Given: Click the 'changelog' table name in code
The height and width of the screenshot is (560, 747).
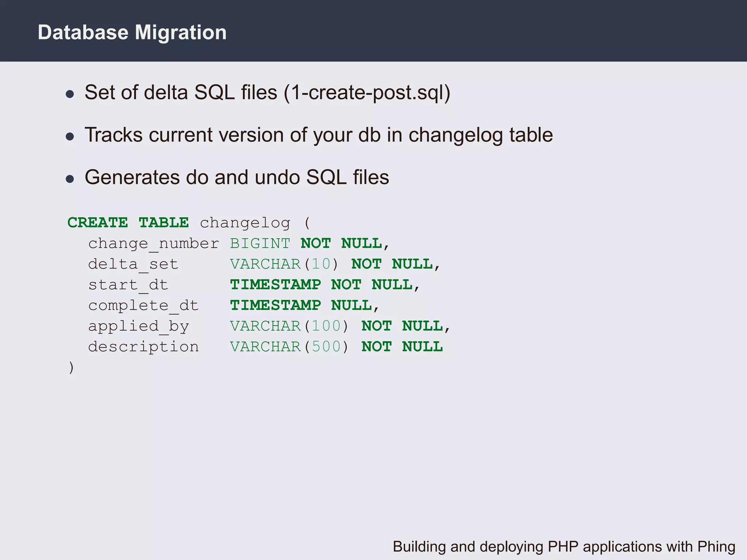Looking at the screenshot, I should [245, 223].
